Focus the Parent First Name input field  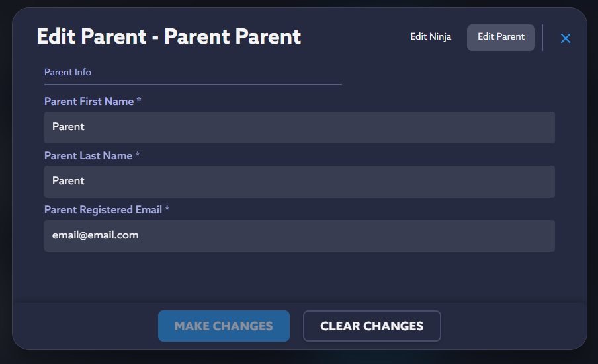pos(299,127)
